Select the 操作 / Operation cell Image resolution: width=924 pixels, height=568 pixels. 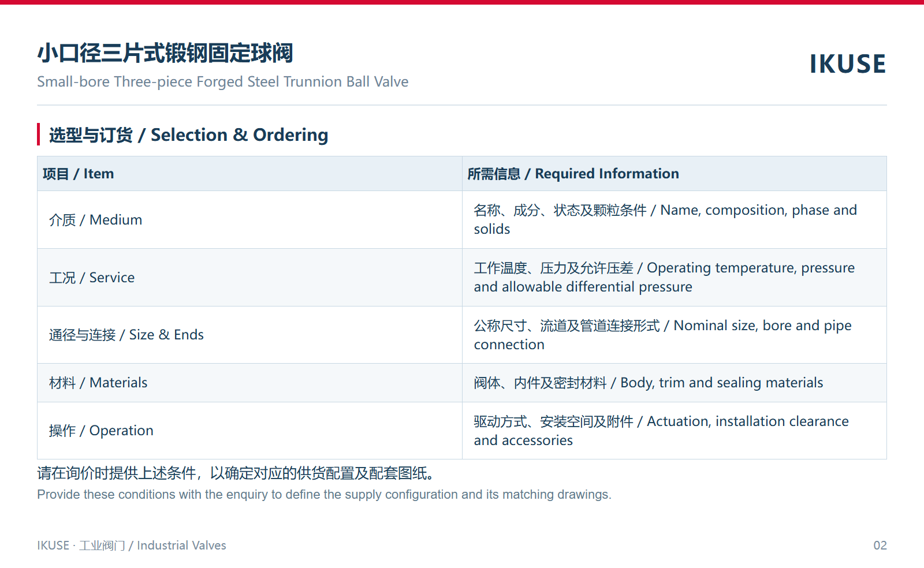[249, 431]
